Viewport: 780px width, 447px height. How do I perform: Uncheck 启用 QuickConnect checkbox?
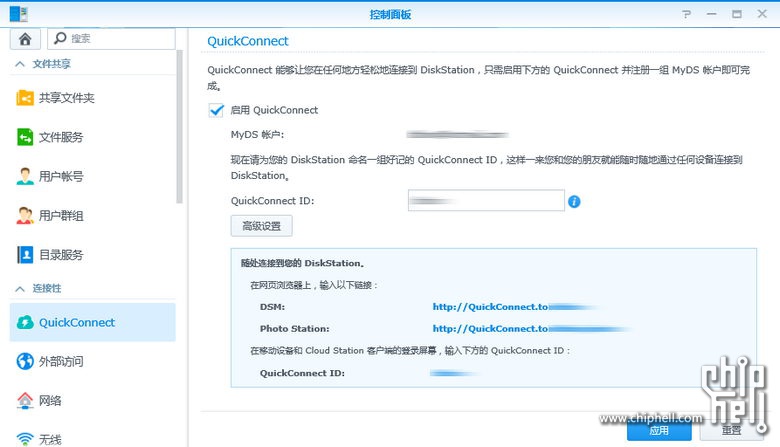(x=216, y=110)
